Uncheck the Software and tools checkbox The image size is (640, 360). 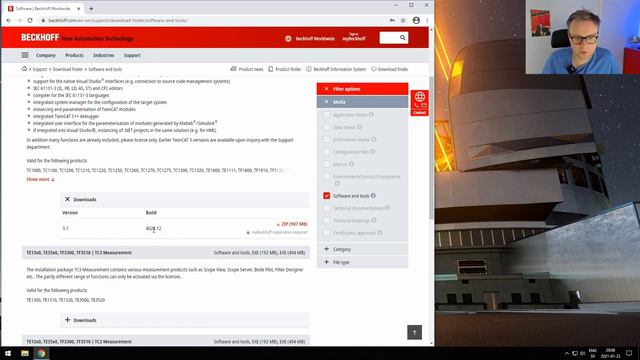coord(327,196)
